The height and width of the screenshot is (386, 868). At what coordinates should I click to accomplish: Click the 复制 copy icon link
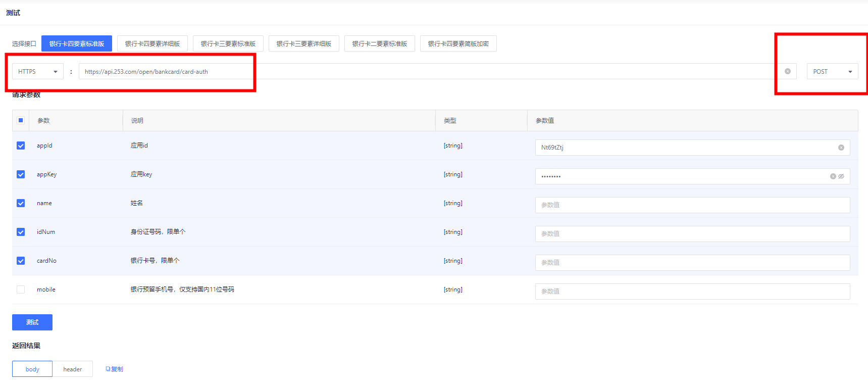pos(114,369)
